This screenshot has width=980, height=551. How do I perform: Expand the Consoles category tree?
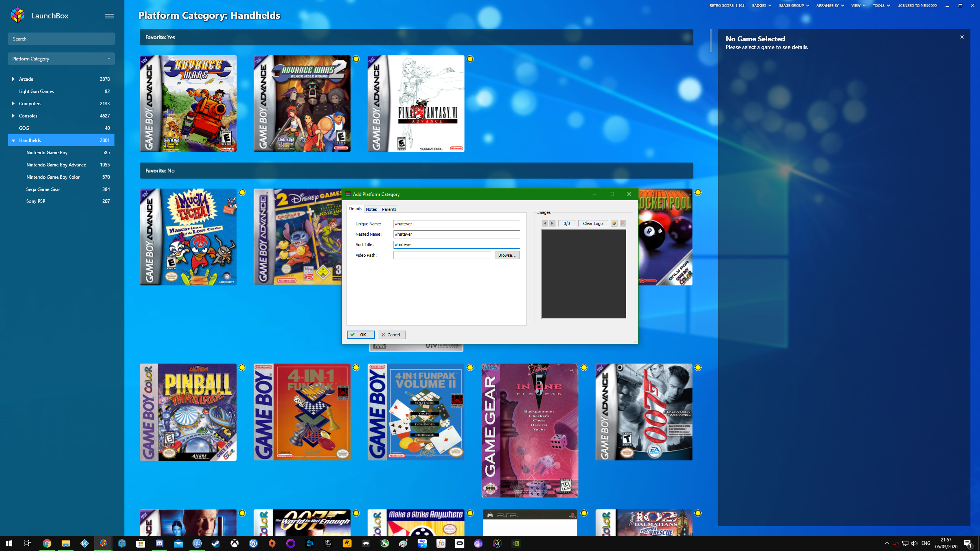[13, 116]
